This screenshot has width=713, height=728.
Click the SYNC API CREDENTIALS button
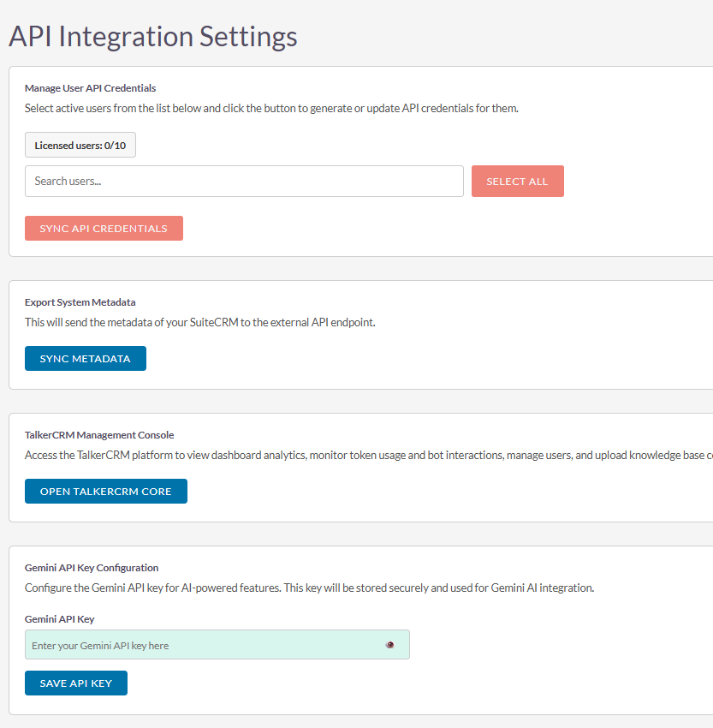click(104, 229)
